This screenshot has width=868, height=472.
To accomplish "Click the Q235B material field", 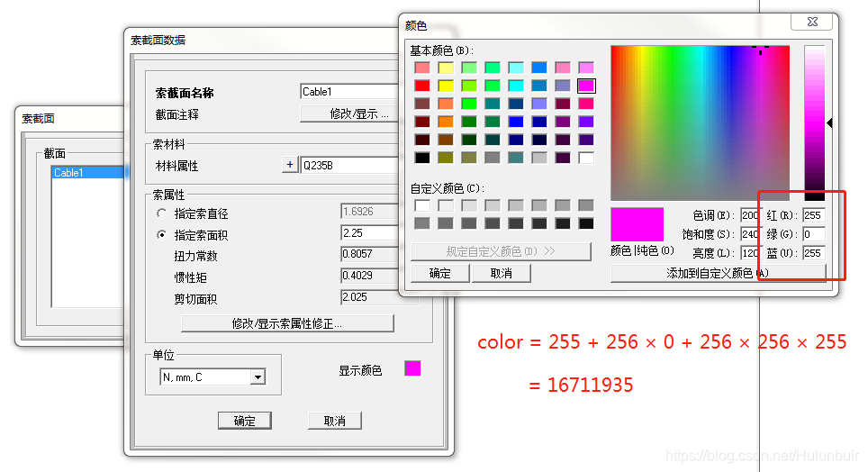I will point(350,165).
